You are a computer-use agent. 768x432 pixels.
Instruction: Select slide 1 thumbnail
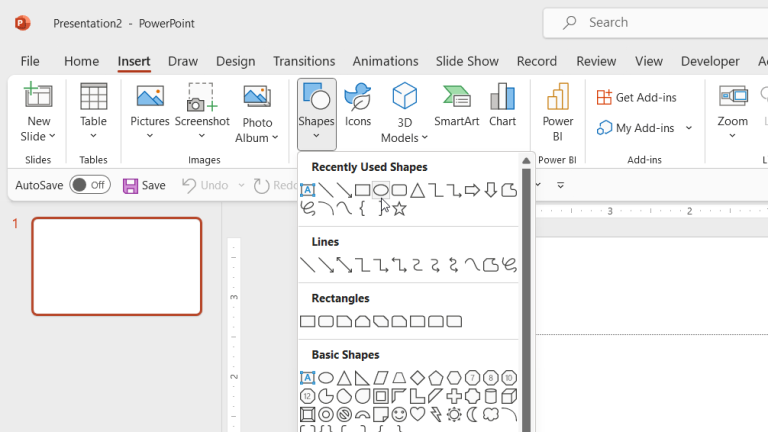pos(117,266)
